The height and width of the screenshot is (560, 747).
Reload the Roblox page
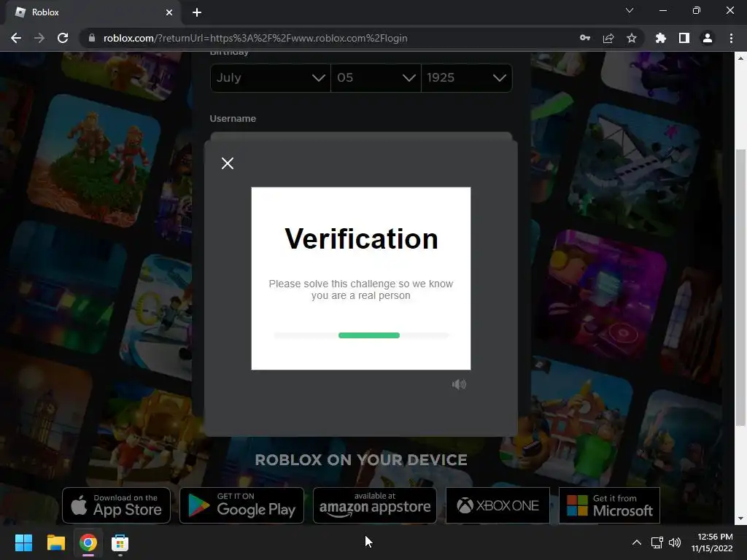63,38
